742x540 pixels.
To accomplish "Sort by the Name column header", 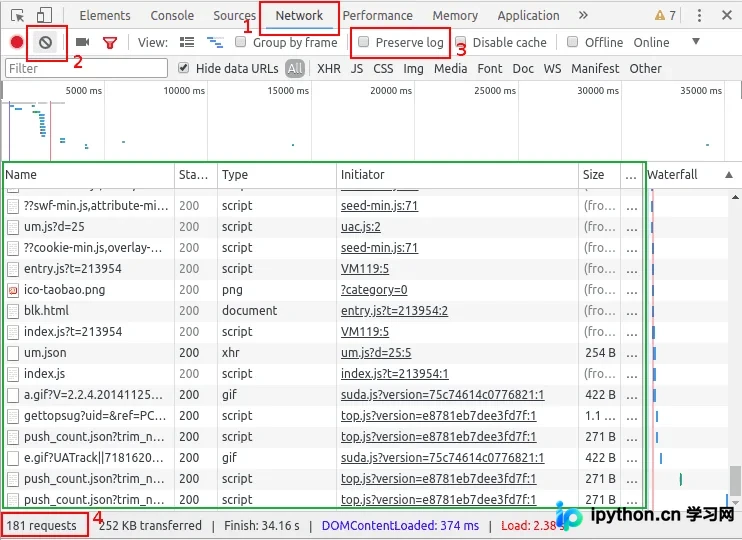I will coord(89,175).
